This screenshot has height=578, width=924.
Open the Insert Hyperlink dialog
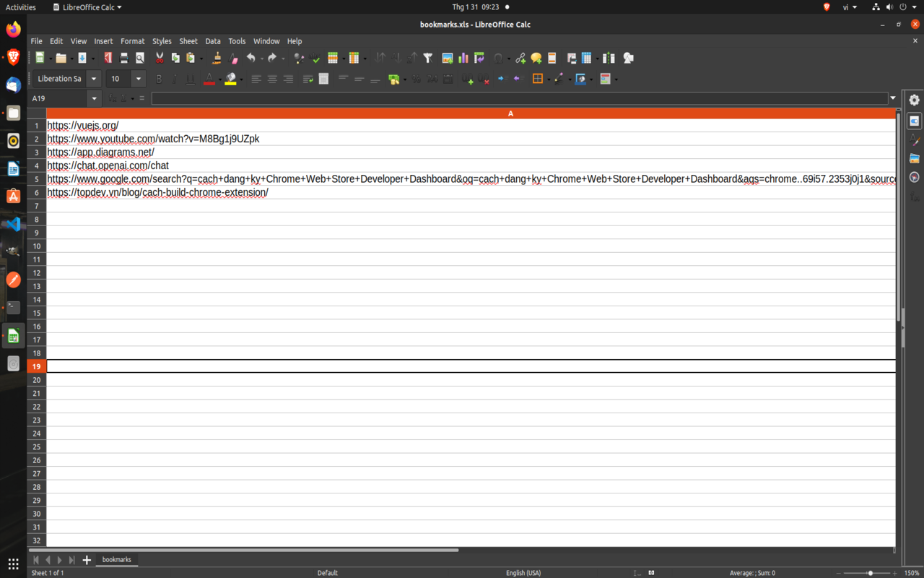(520, 58)
